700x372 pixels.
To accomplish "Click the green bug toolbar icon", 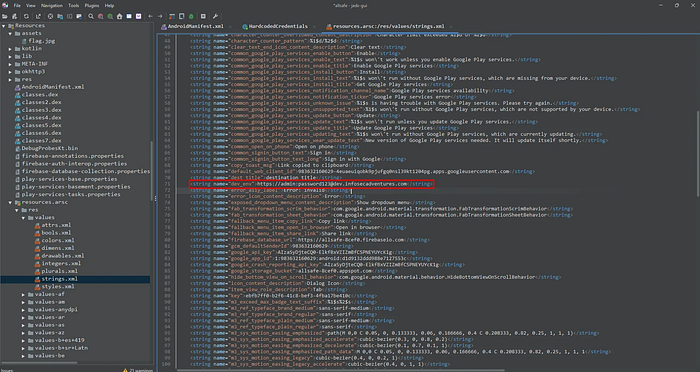I will coord(191,17).
